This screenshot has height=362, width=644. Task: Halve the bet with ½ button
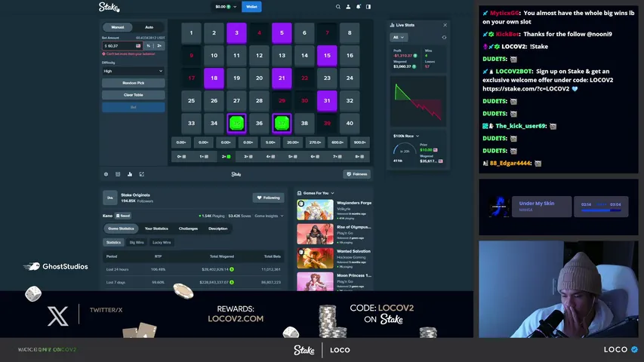[148, 46]
